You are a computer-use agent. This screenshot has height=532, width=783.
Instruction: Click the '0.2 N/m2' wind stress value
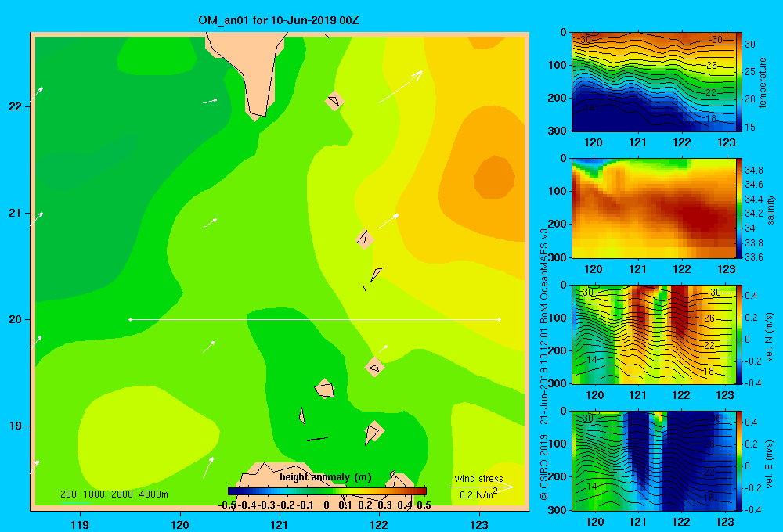click(x=478, y=494)
